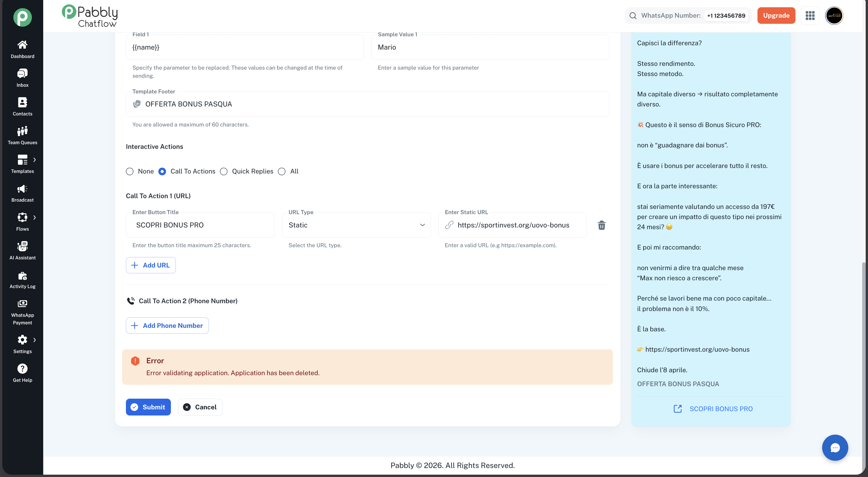Open the live chat bubble icon

tap(835, 448)
